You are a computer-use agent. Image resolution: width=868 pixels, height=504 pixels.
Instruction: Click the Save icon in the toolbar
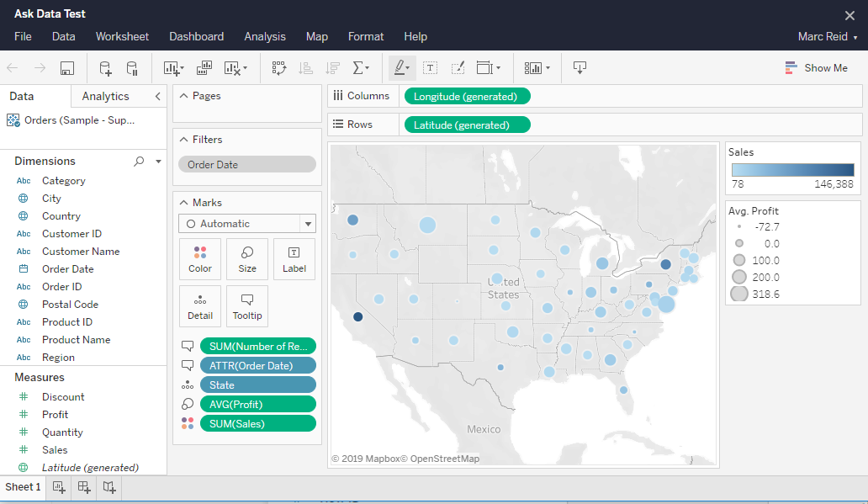pyautogui.click(x=67, y=68)
